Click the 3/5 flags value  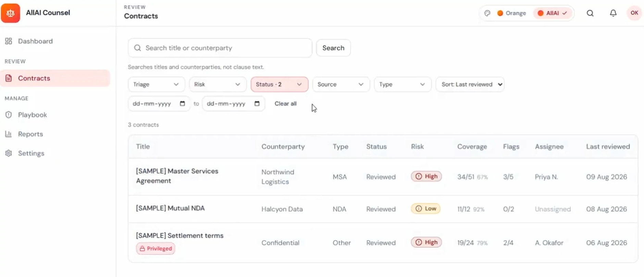pyautogui.click(x=508, y=177)
